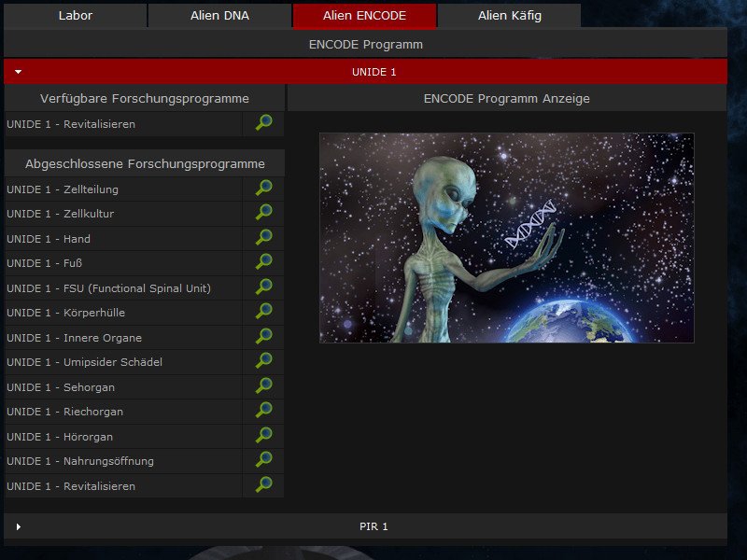Switch to the Labor tab
Image resolution: width=747 pixels, height=560 pixels.
tap(76, 16)
